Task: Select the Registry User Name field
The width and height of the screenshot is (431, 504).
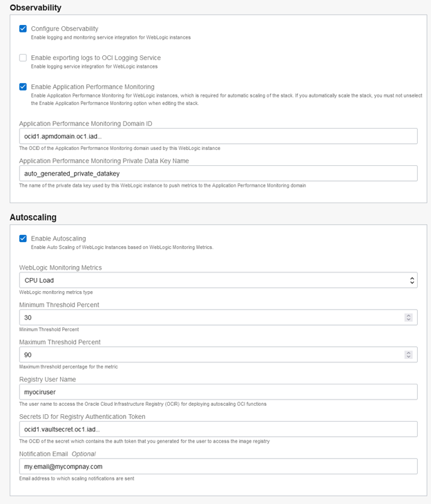Action: pos(218,392)
